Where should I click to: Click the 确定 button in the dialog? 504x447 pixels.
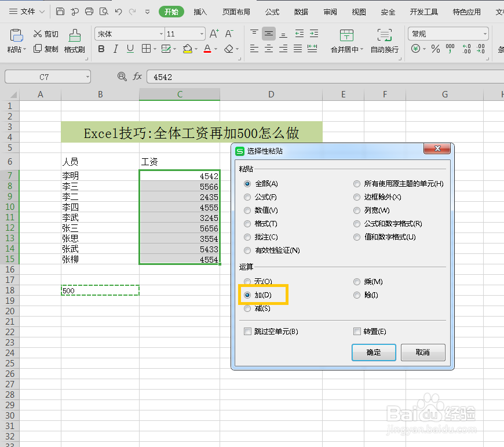pyautogui.click(x=373, y=352)
